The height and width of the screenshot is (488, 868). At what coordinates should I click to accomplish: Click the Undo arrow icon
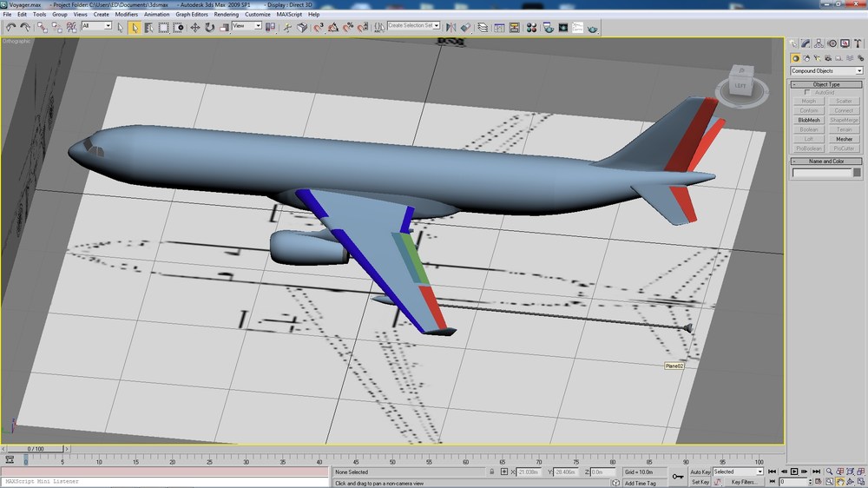[10, 27]
